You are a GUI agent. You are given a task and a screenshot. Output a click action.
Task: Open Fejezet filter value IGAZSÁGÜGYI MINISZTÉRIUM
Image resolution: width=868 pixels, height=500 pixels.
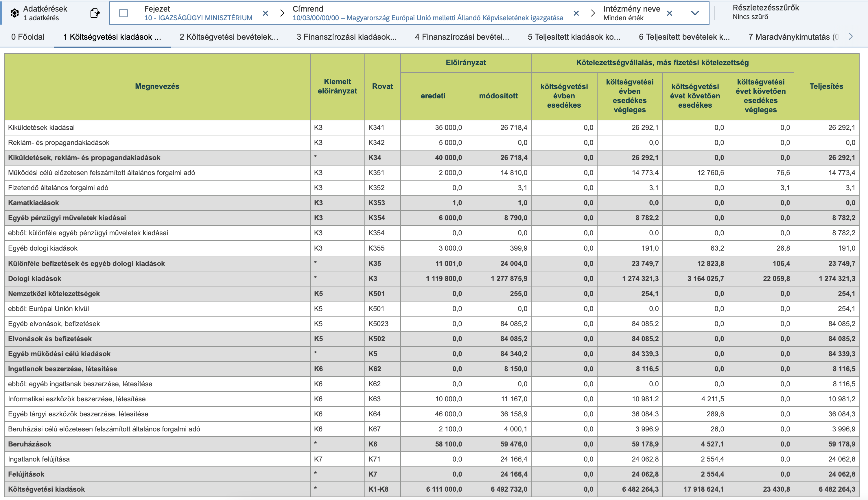pos(198,18)
